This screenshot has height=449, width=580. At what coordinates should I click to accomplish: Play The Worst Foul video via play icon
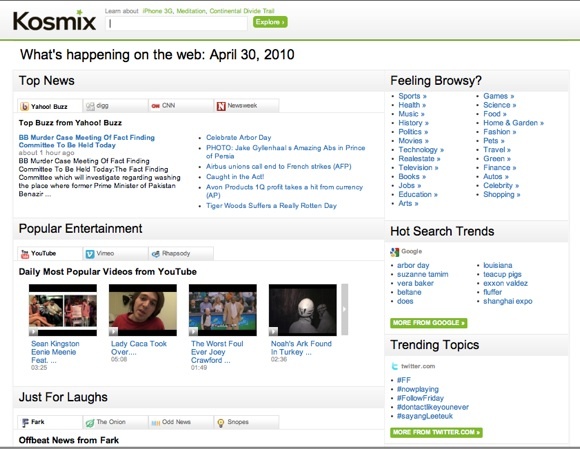point(193,331)
